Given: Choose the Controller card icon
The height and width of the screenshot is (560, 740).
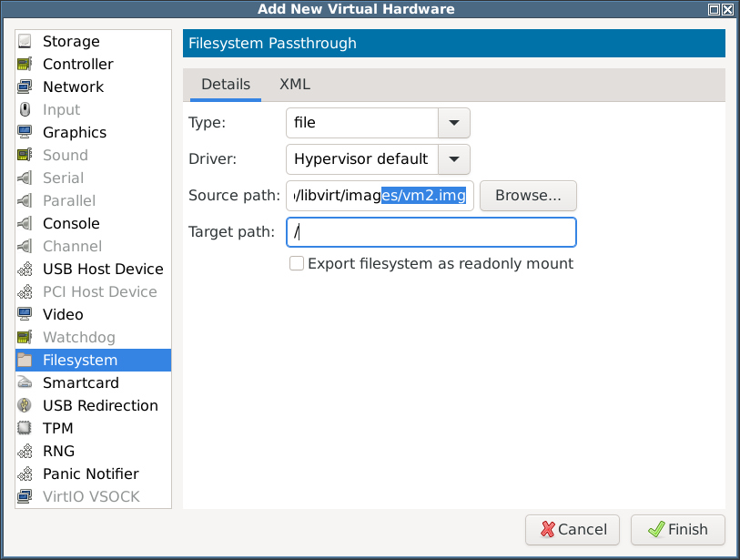Looking at the screenshot, I should [25, 64].
